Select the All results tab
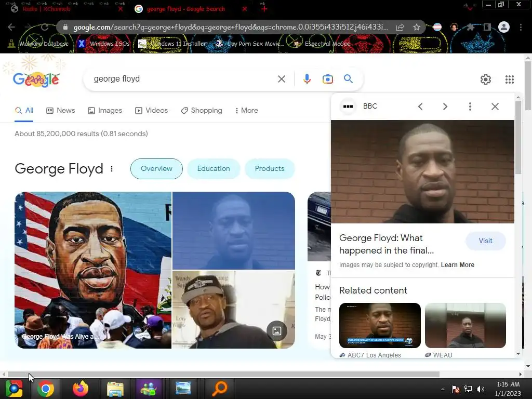 coord(24,110)
